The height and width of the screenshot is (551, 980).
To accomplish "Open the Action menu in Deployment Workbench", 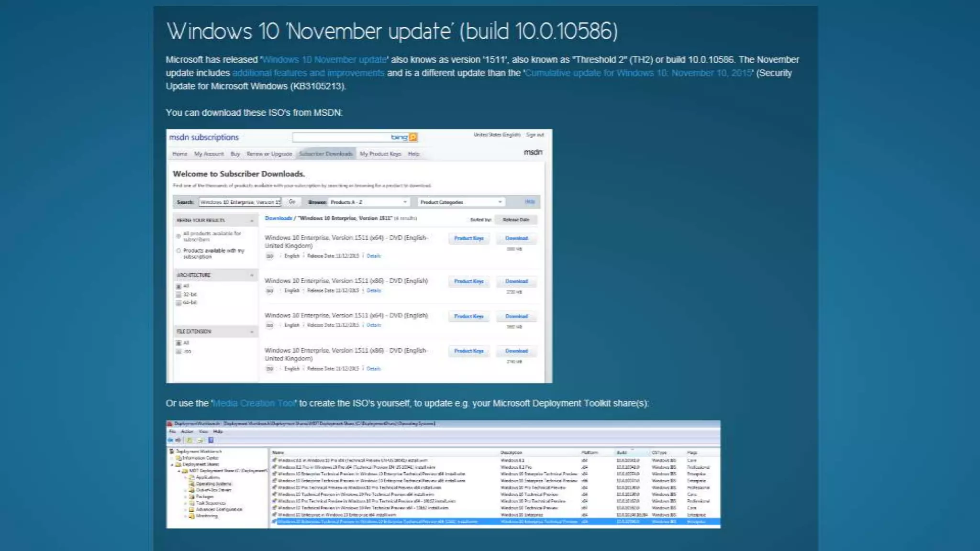I will coord(187,431).
